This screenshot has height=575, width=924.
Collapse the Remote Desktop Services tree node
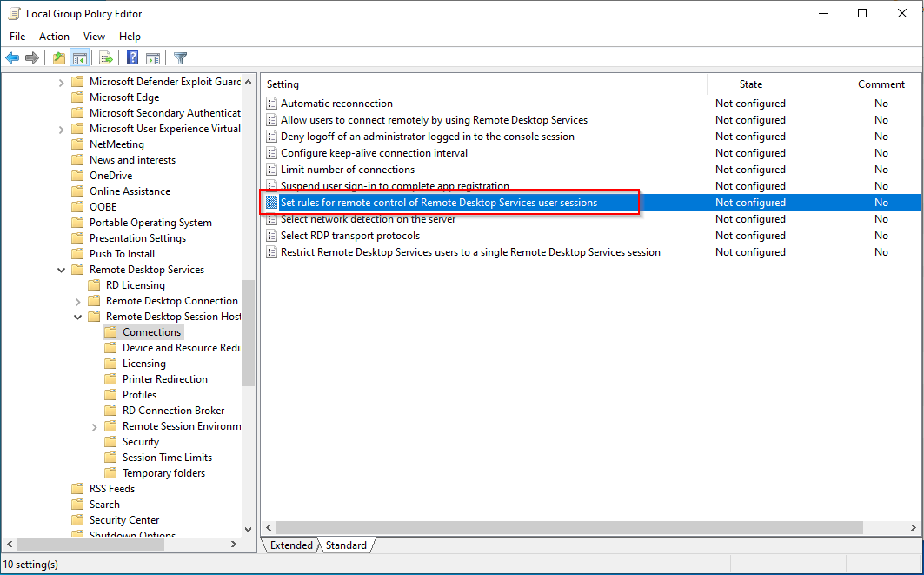62,270
